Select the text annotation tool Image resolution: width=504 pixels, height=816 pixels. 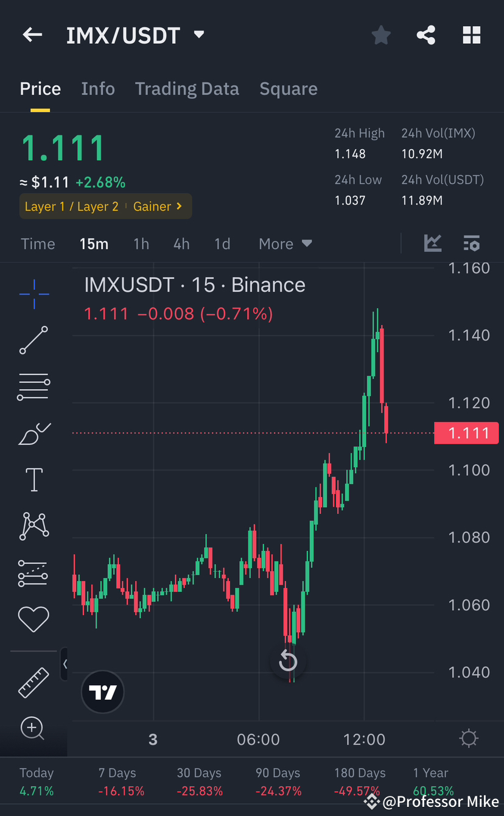click(x=33, y=479)
